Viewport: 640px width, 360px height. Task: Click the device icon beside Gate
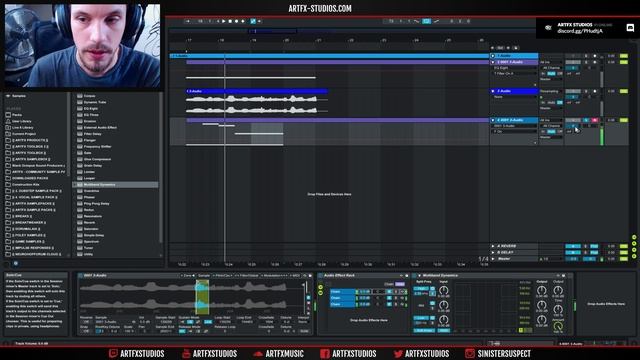(x=80, y=153)
